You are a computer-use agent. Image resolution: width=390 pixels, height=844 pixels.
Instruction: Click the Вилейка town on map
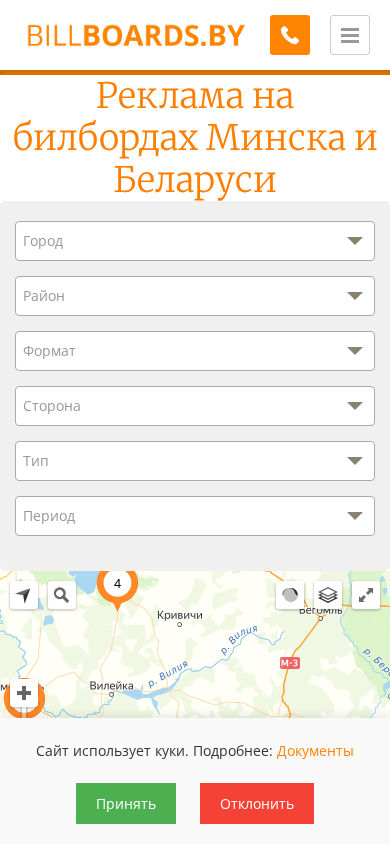point(111,686)
